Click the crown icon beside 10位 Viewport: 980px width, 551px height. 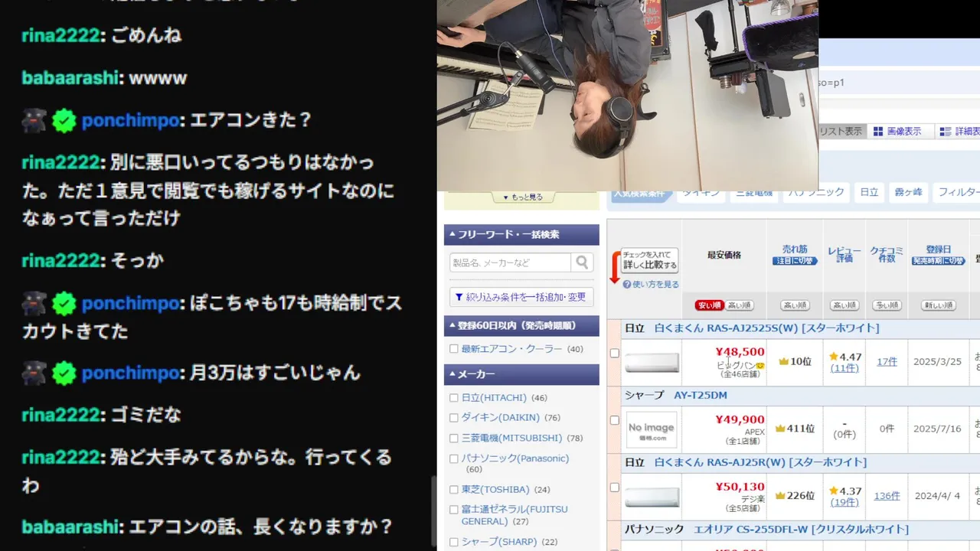(783, 361)
